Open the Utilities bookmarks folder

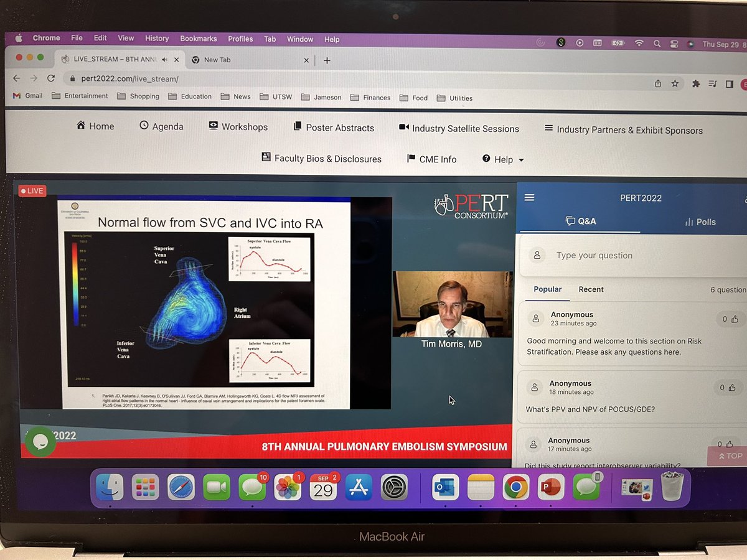coord(454,98)
